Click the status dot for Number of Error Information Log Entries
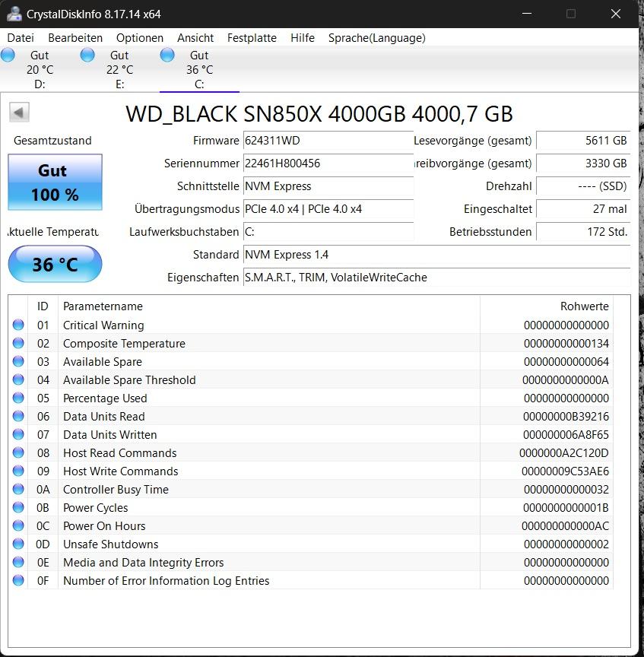This screenshot has height=657, width=644. [x=18, y=580]
